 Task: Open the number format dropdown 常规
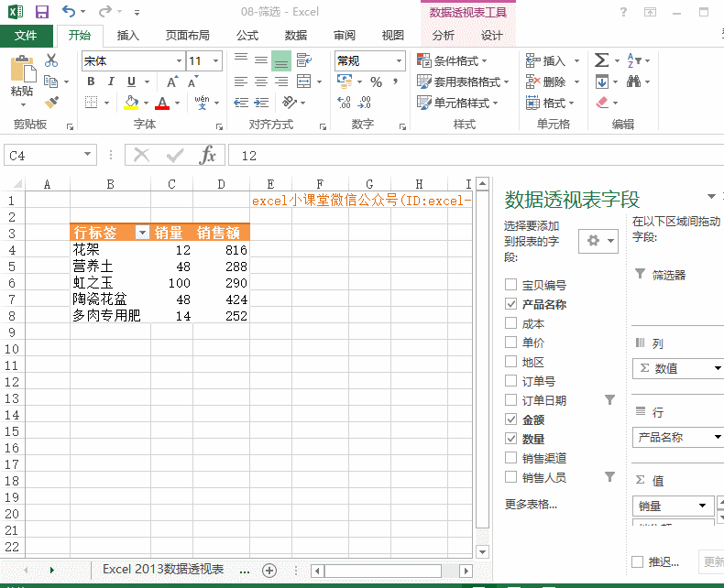coord(399,61)
